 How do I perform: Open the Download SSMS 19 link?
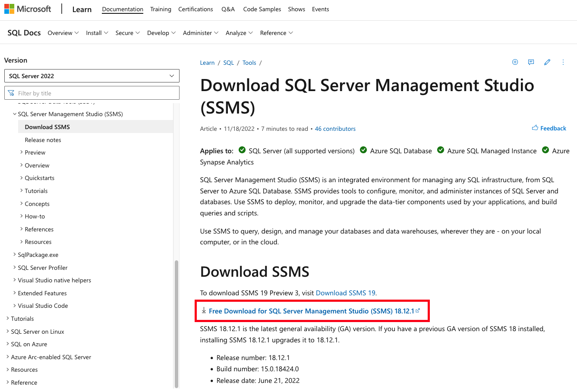346,293
